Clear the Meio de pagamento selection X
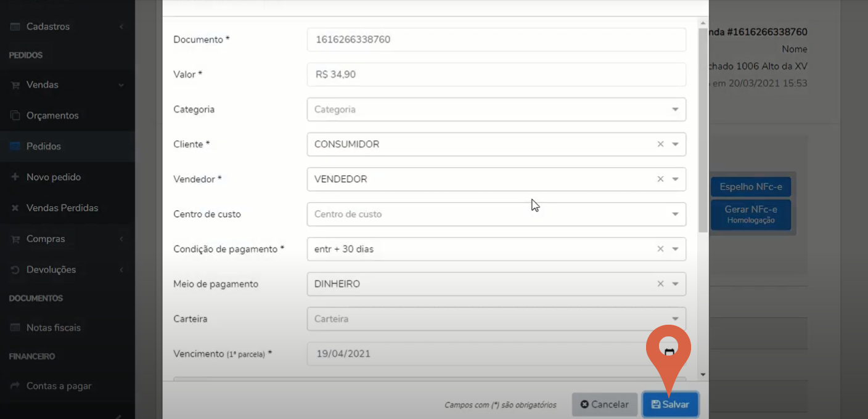Screen dimensions: 868x419 click(660, 284)
